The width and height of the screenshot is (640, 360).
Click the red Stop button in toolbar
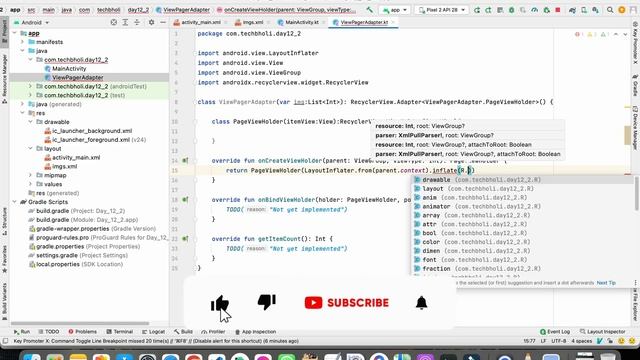558,9
